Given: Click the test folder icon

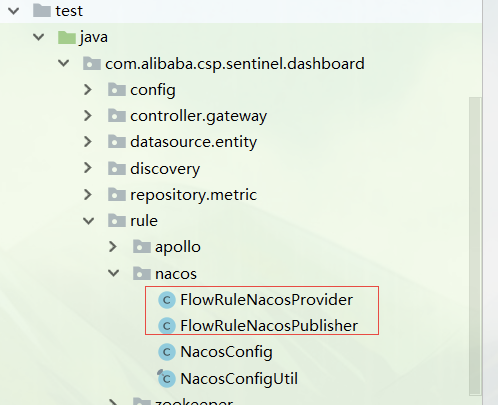Looking at the screenshot, I should [42, 11].
